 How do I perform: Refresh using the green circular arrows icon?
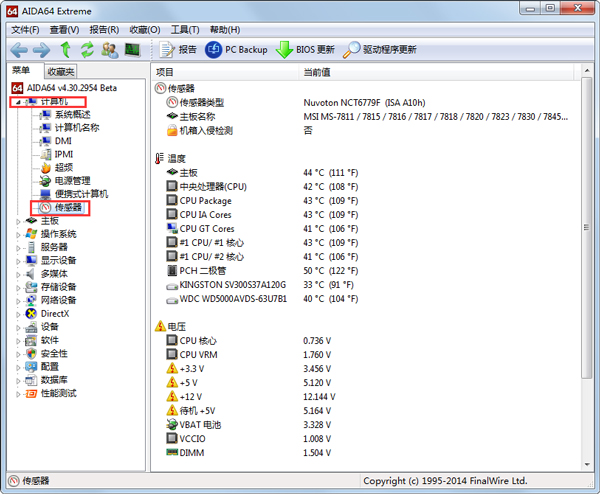87,50
